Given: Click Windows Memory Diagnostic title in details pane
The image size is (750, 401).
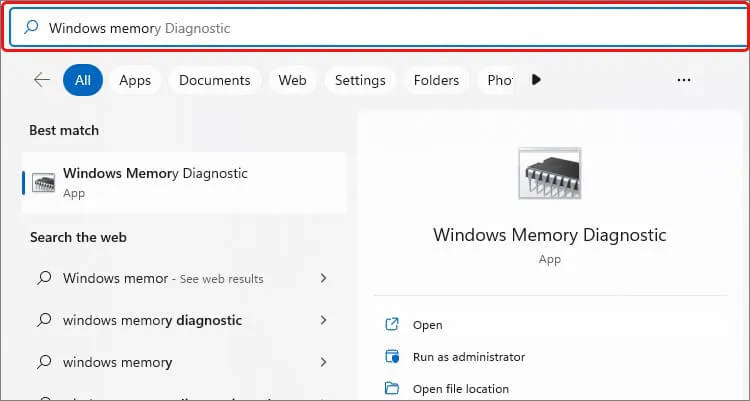Looking at the screenshot, I should click(550, 235).
